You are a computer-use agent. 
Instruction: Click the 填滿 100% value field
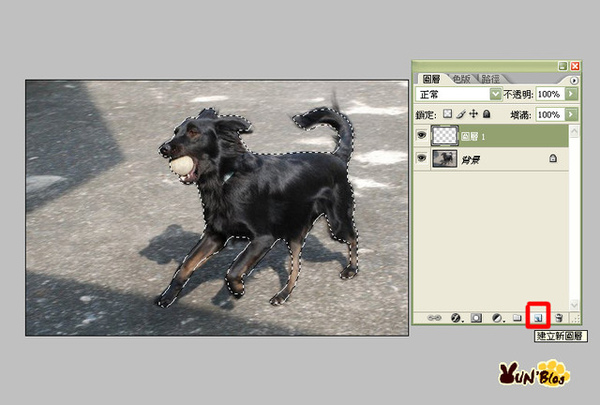(x=550, y=114)
